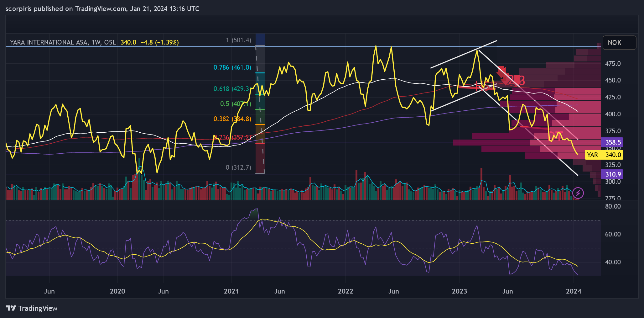Click the 2023 label on time axis
This screenshot has width=644, height=318.
460,291
